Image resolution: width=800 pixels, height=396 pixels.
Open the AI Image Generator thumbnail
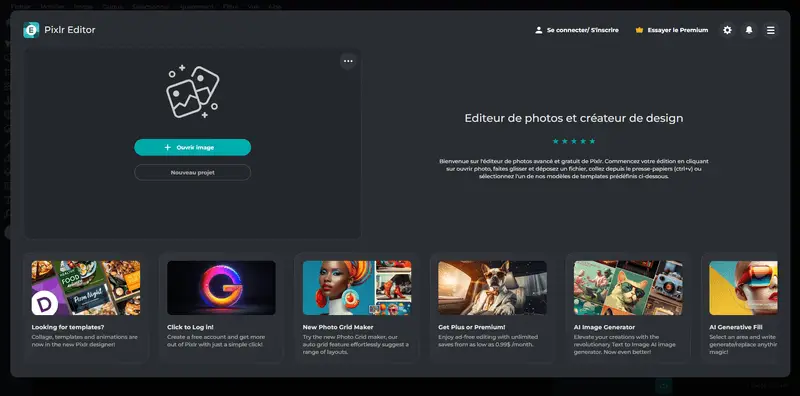(x=628, y=288)
